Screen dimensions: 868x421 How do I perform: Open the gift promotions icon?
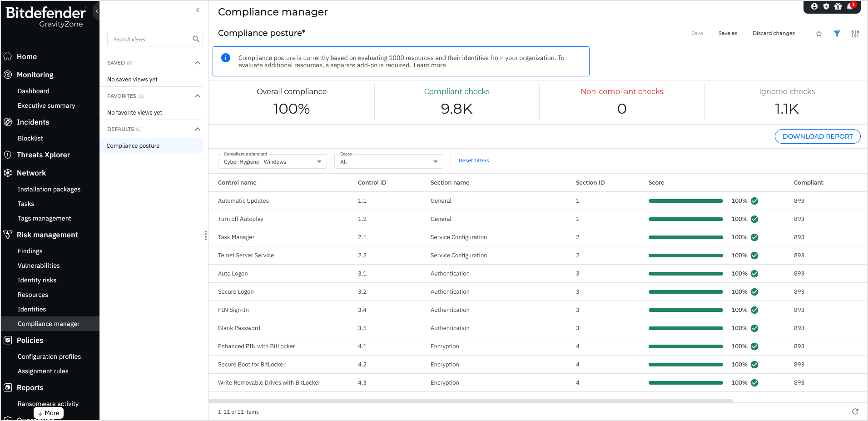pos(838,6)
